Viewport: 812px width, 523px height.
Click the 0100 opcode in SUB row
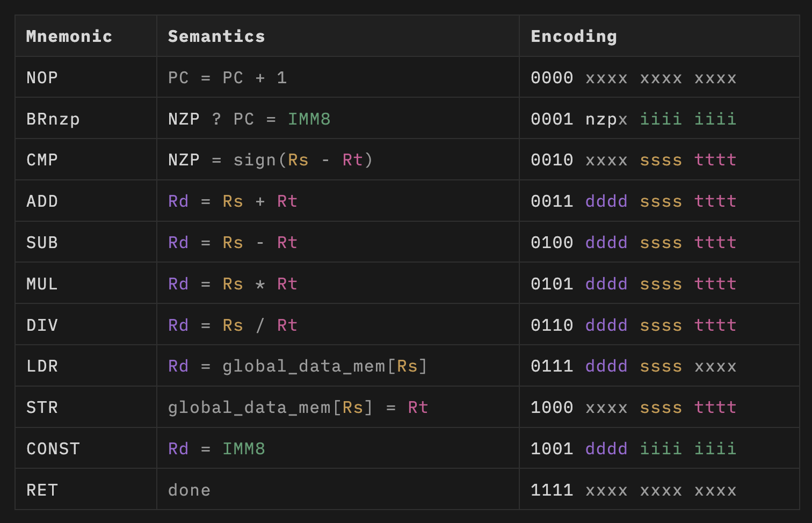point(552,243)
